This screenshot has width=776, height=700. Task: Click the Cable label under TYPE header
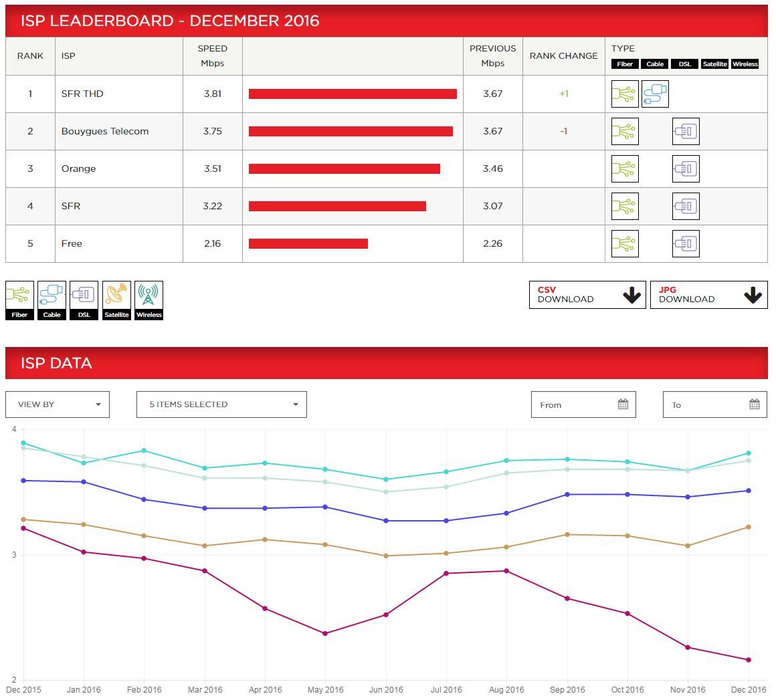[x=655, y=64]
